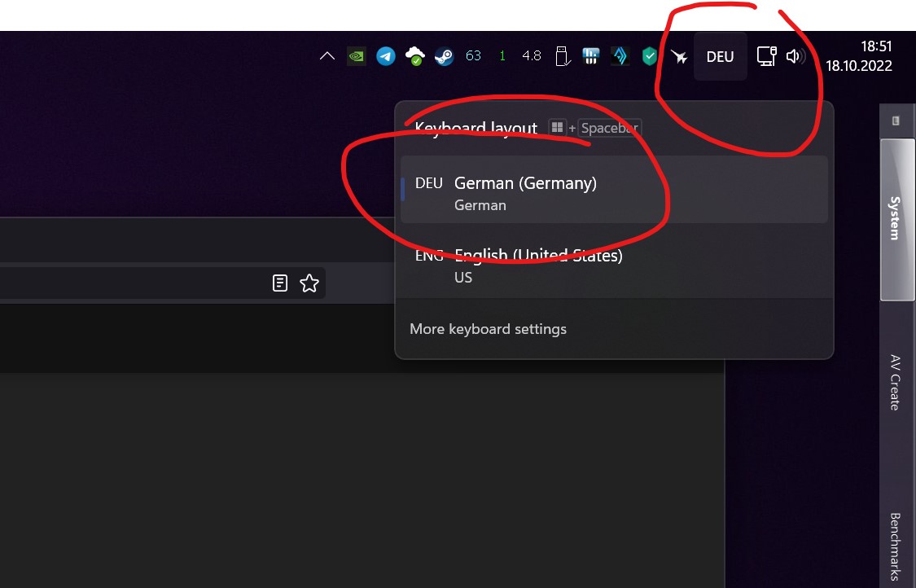The width and height of the screenshot is (916, 588).
Task: Open the DEU language switcher on the taskbar
Action: [x=720, y=55]
